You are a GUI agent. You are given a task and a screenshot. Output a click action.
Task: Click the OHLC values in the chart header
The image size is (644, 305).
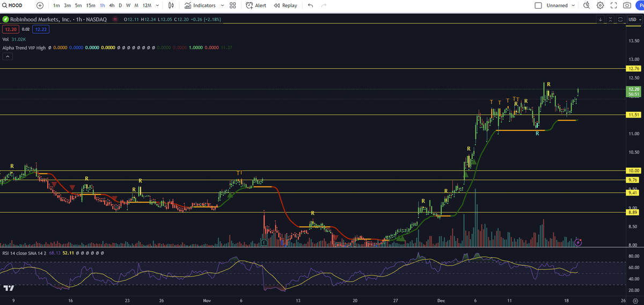click(x=172, y=19)
